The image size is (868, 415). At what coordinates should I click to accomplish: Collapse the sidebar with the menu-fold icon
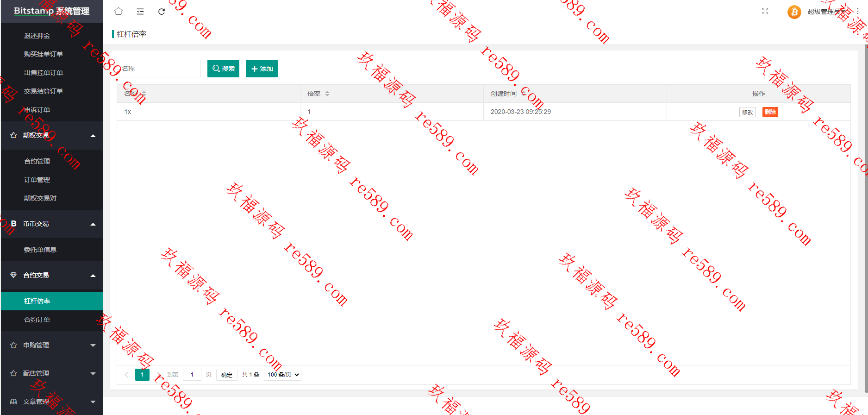point(140,12)
